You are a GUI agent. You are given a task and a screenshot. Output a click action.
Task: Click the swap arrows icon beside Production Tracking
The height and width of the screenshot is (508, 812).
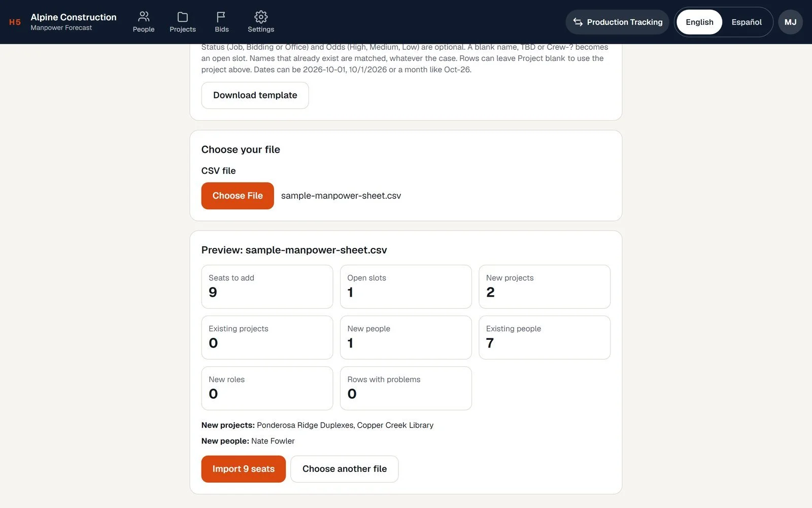click(x=578, y=22)
